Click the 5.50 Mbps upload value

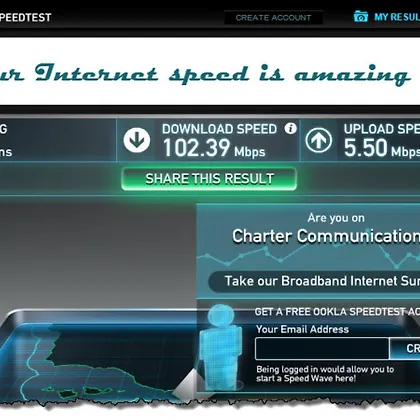382,148
